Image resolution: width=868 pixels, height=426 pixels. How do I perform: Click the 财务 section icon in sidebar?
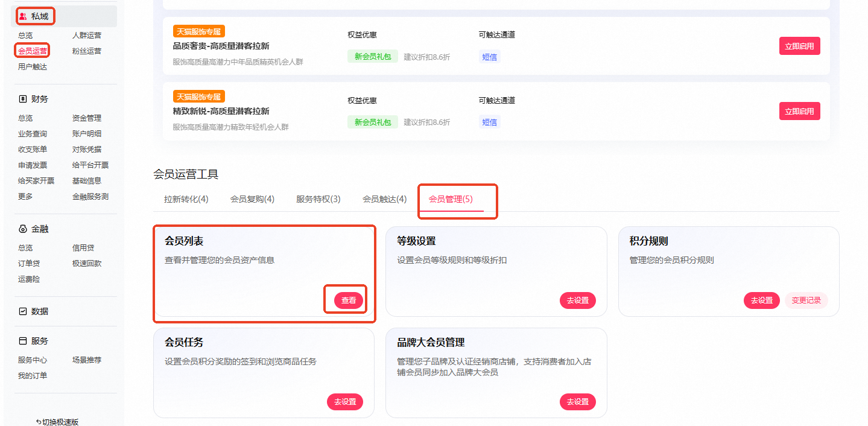23,99
